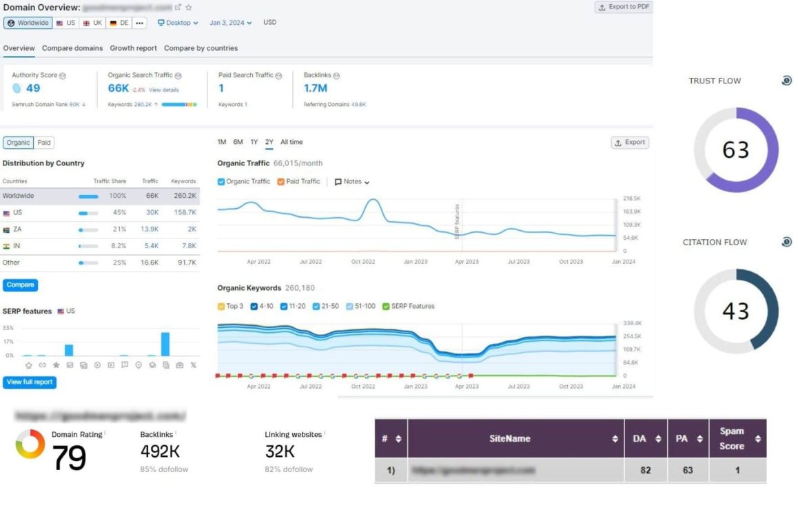Click the Export to PDF button

click(x=624, y=7)
